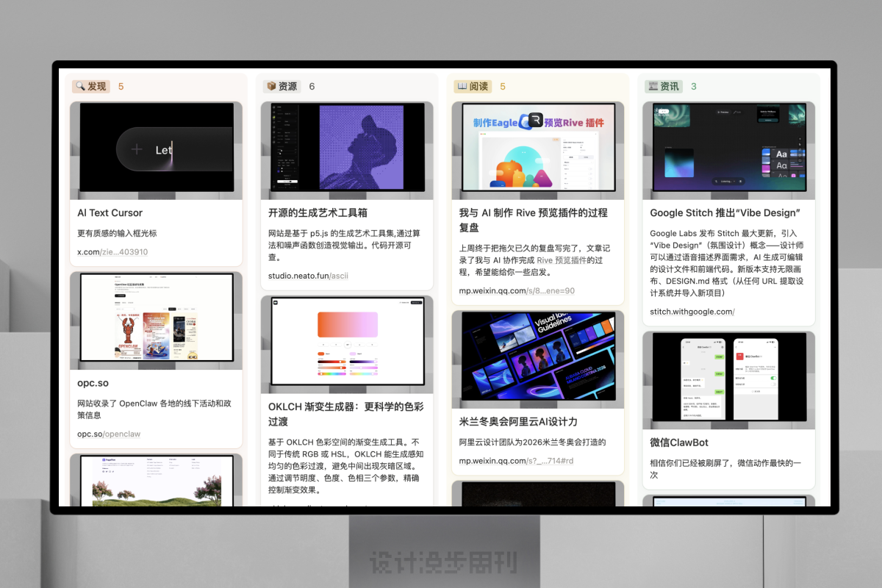Open the OKLCH gradient generator preview image
Image resolution: width=882 pixels, height=588 pixels.
(x=347, y=344)
